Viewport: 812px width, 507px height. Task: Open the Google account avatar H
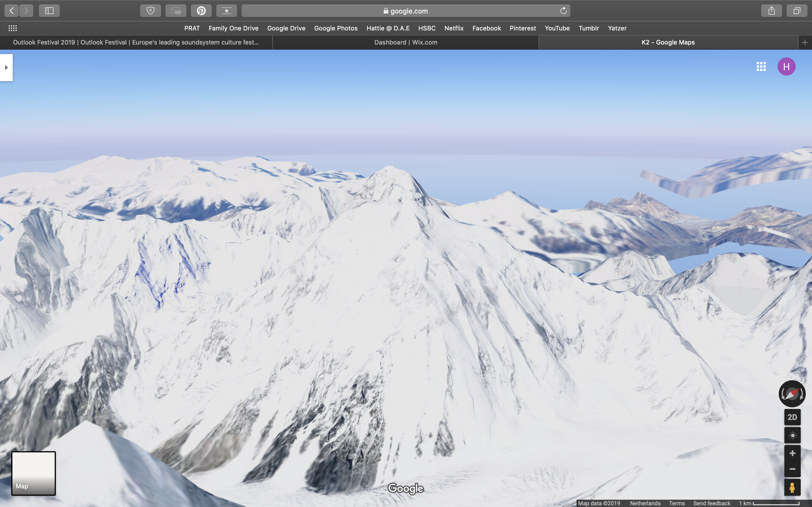coord(786,66)
